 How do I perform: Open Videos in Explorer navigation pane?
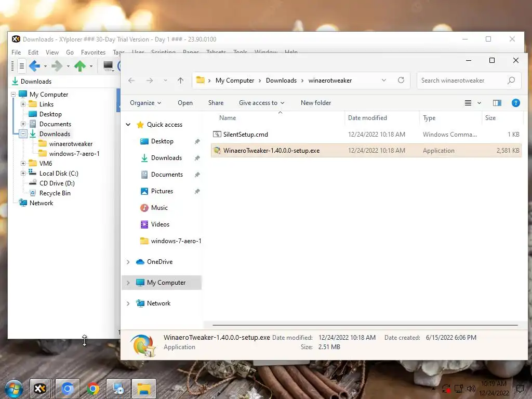click(160, 224)
